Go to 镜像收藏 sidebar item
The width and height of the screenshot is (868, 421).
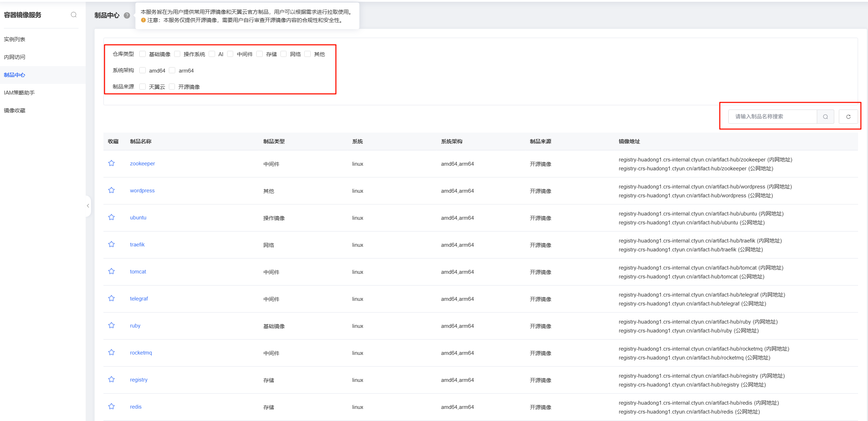point(15,110)
